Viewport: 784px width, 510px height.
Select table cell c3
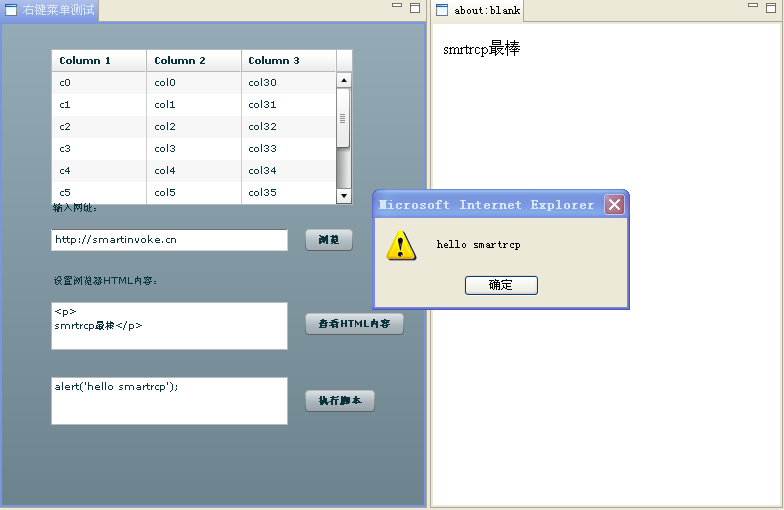point(99,148)
